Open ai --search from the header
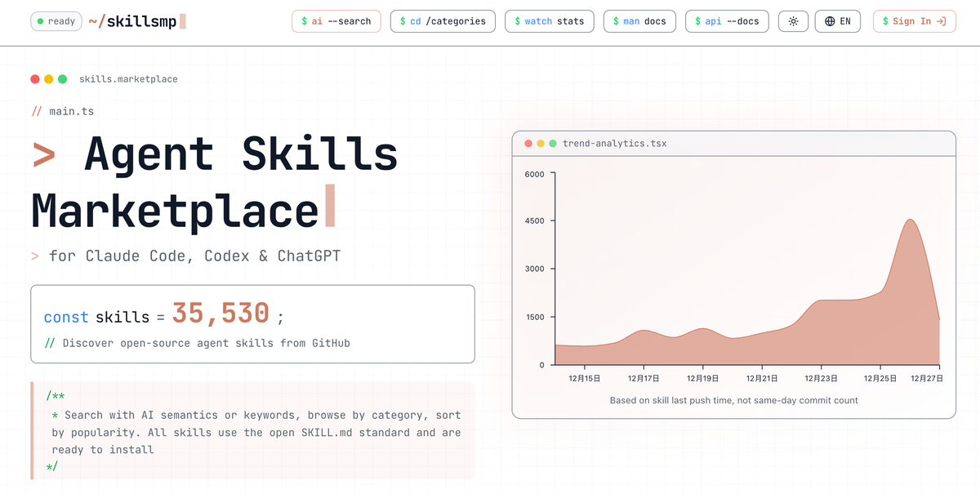Image resolution: width=980 pixels, height=494 pixels. (x=336, y=21)
